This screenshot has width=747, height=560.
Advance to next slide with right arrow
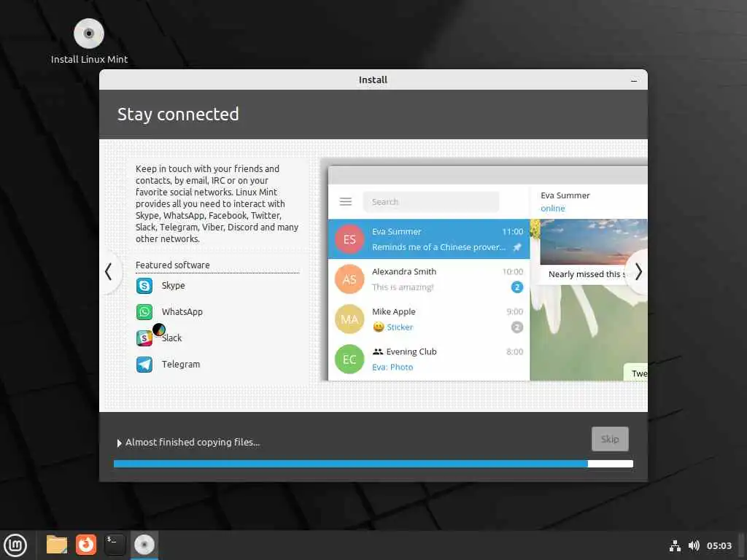tap(638, 272)
